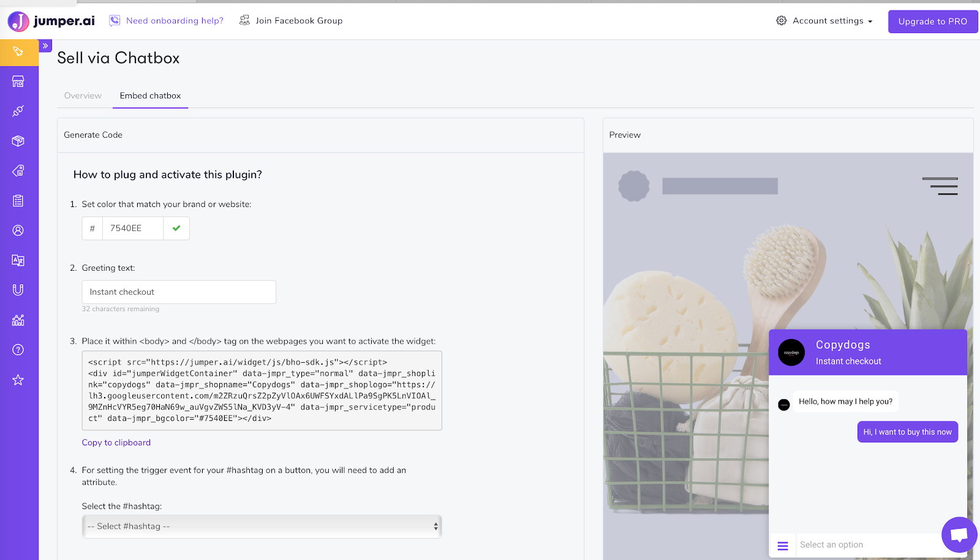Open the box products icon in sidebar
The width and height of the screenshot is (980, 560).
[x=18, y=141]
